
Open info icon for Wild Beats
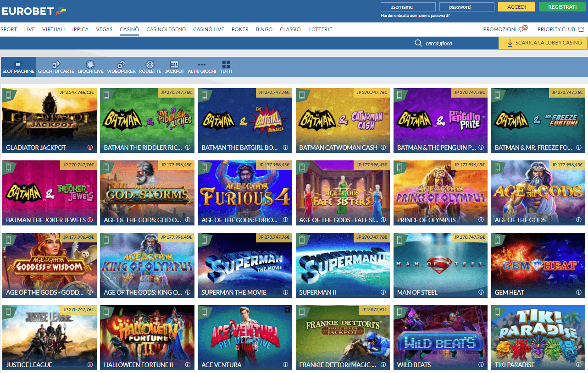pyautogui.click(x=481, y=365)
